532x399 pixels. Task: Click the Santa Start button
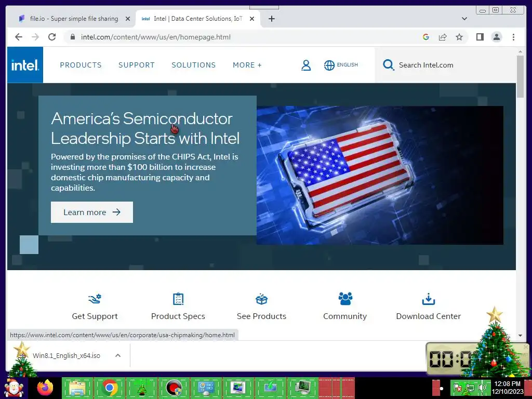point(14,389)
